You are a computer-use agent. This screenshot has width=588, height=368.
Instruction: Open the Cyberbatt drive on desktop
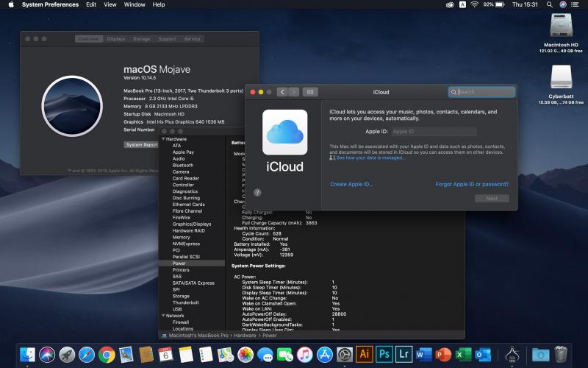pyautogui.click(x=561, y=78)
